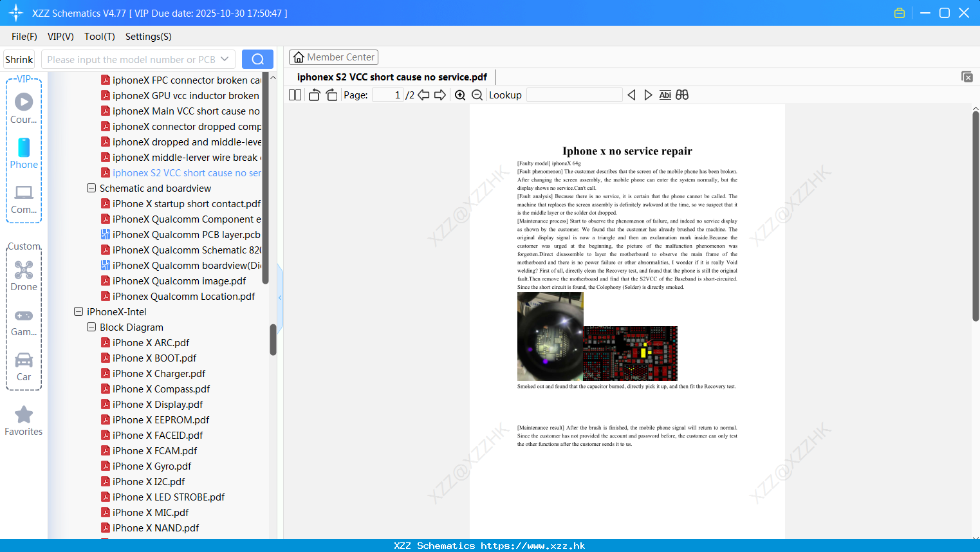980x552 pixels.
Task: Click the page number field
Action: (388, 95)
